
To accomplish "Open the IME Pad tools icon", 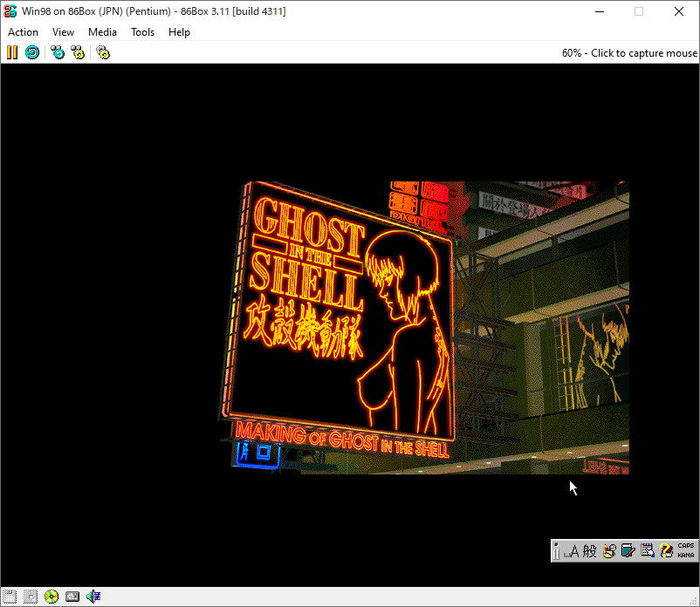I will pyautogui.click(x=609, y=551).
